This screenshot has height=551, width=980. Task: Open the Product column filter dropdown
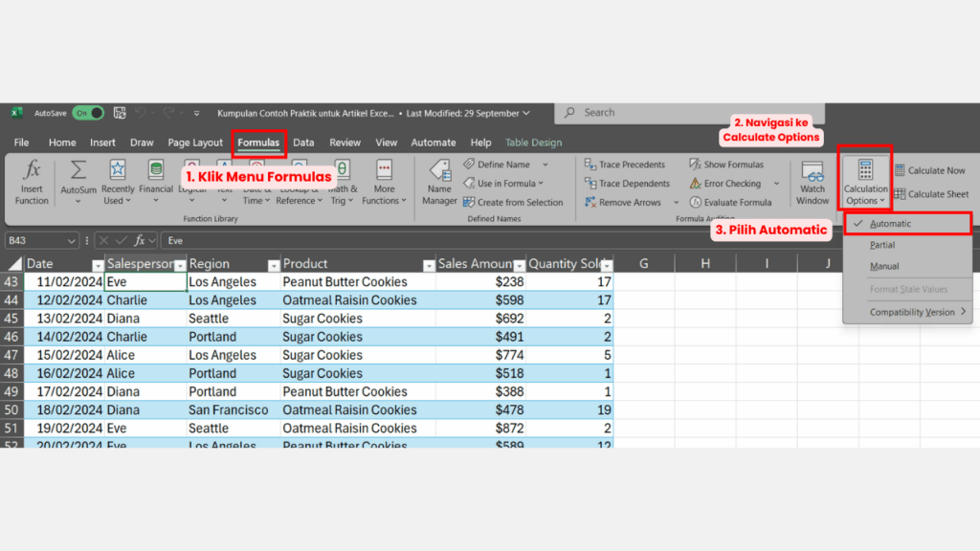427,265
